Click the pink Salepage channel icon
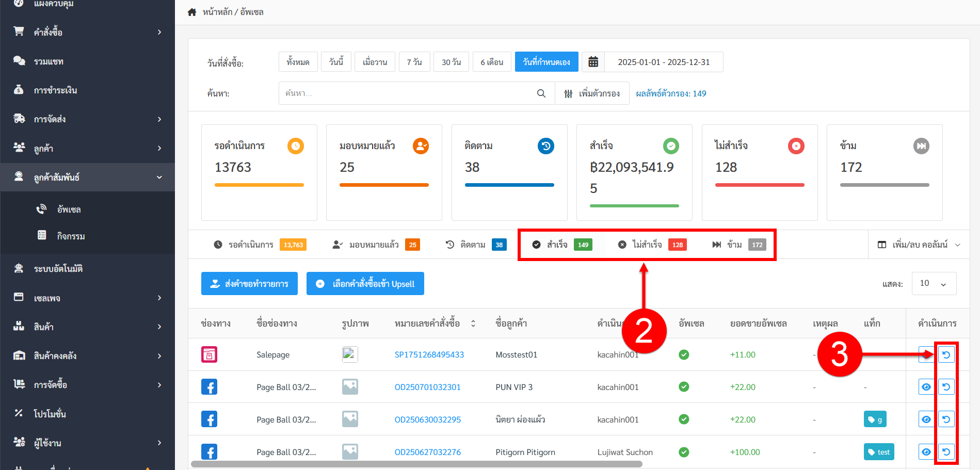The image size is (980, 470). [209, 354]
